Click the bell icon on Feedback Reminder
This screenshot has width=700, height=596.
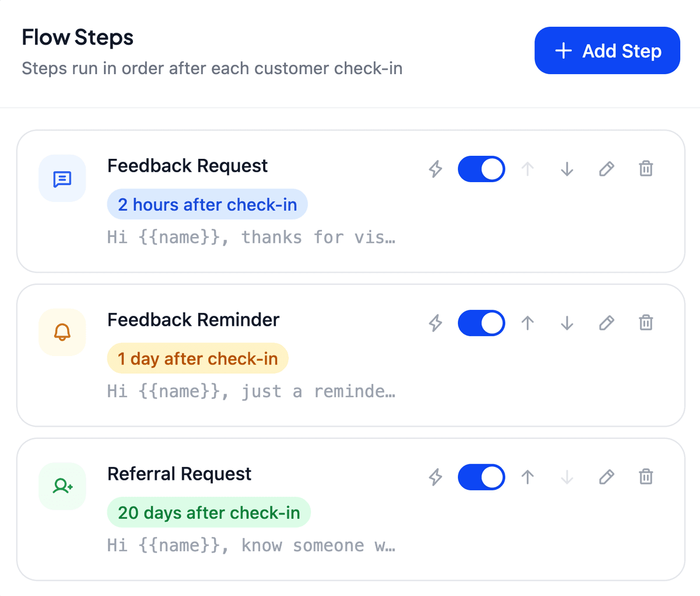62,332
